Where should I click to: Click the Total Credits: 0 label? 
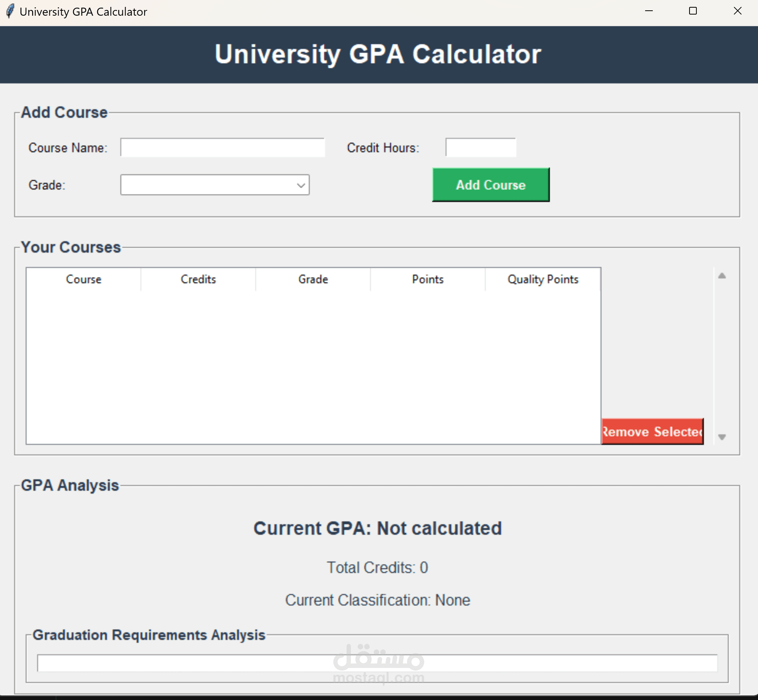[377, 568]
